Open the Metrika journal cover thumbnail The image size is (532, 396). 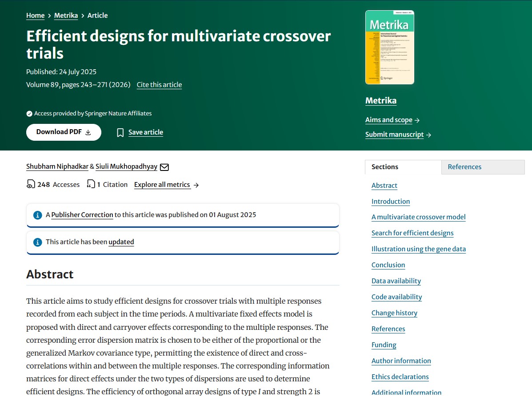coord(389,47)
